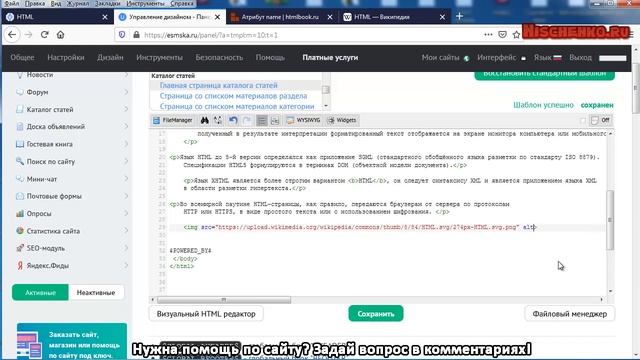
Task: Open Визуальный HTML редактор
Action: 206,314
